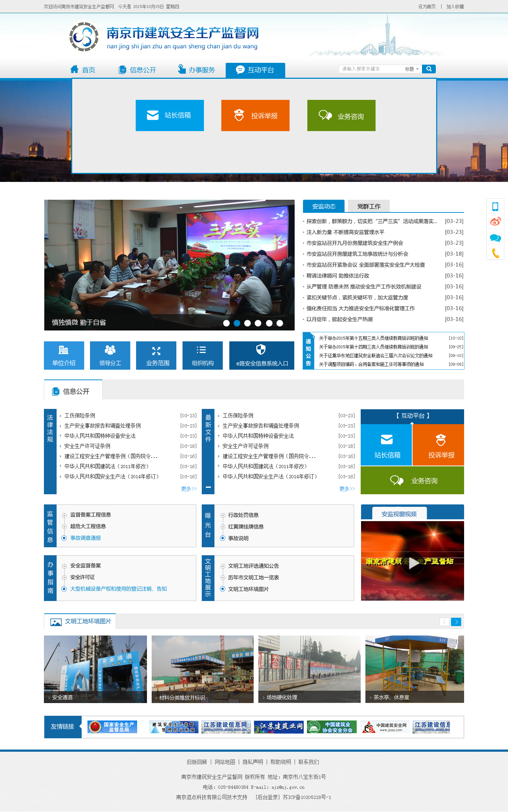
Task: Open 领导分工 people icon tile
Action: [110, 356]
